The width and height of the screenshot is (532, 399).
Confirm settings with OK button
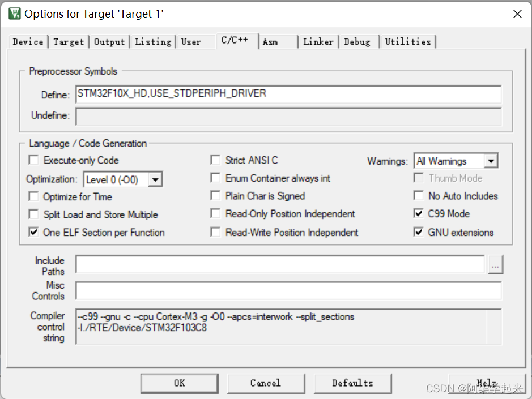pyautogui.click(x=180, y=383)
